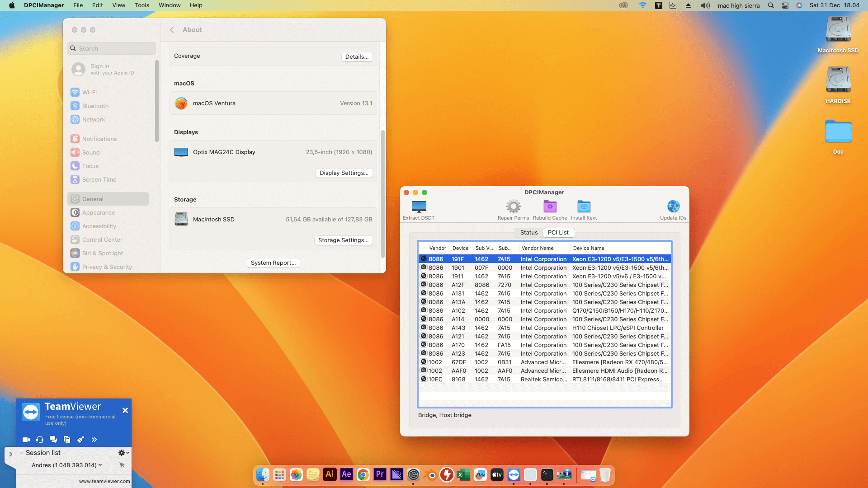
Task: Open the TeamViewer chat bubbles icon
Action: pyautogui.click(x=53, y=440)
